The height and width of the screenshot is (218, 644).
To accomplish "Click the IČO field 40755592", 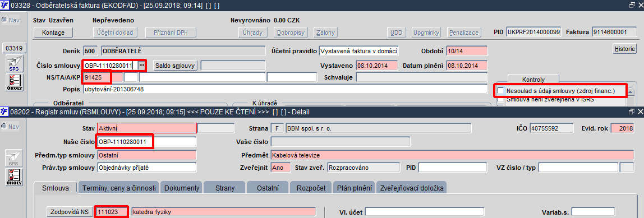I will [551, 128].
